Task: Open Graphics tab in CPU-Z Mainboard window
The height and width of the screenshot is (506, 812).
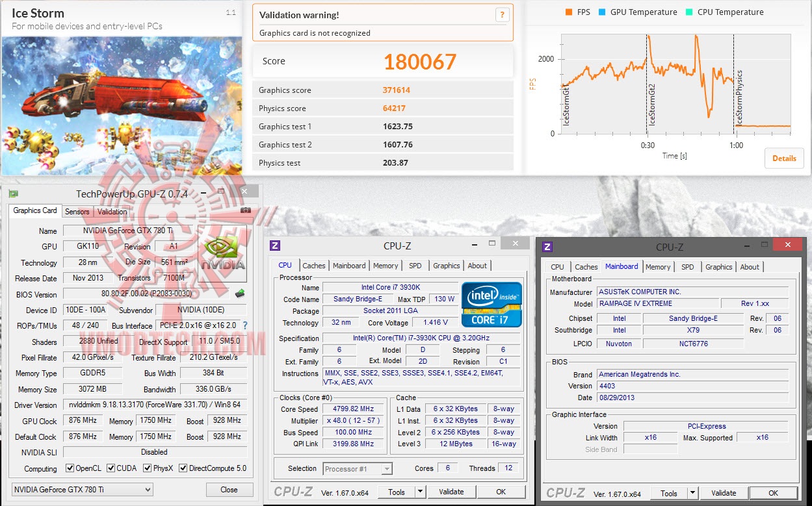Action: click(x=719, y=267)
